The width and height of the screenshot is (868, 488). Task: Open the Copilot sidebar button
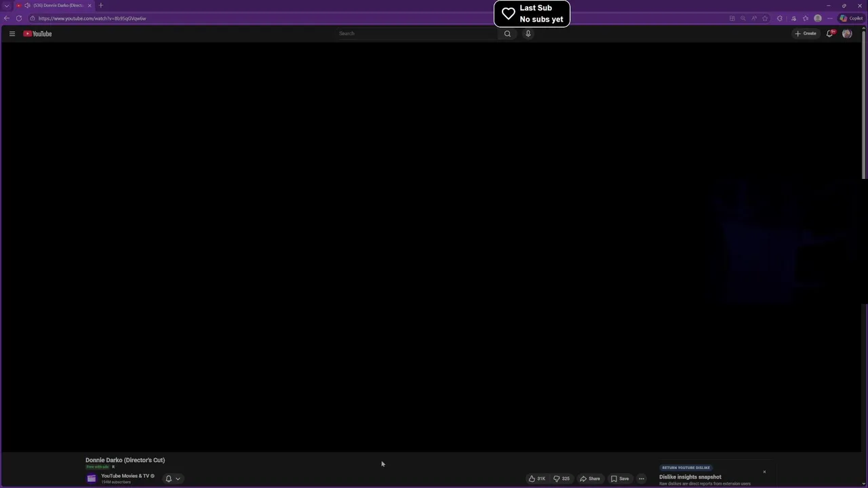coord(852,18)
